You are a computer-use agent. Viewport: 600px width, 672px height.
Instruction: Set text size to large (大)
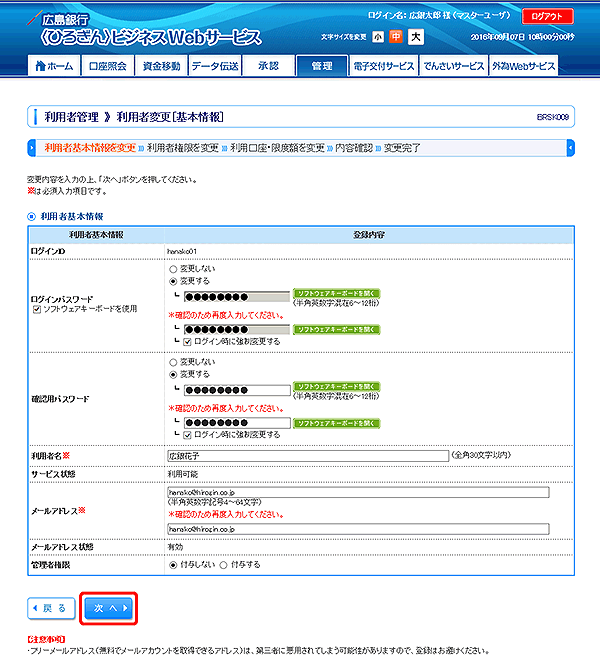(415, 37)
